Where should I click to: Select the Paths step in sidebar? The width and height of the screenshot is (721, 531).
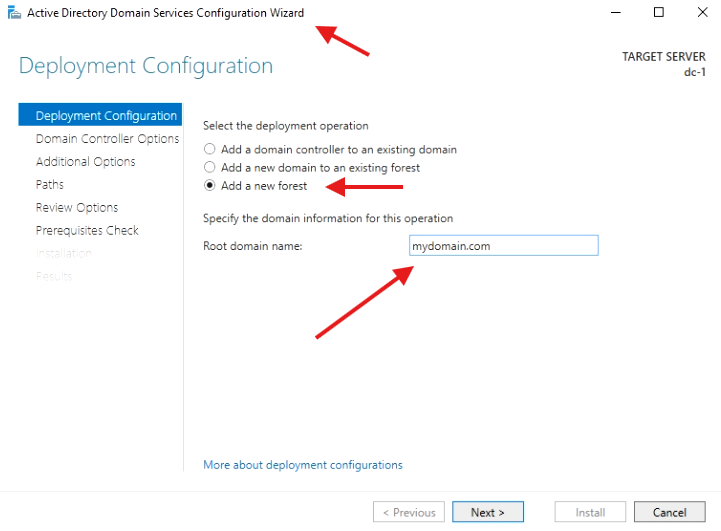coord(50,184)
